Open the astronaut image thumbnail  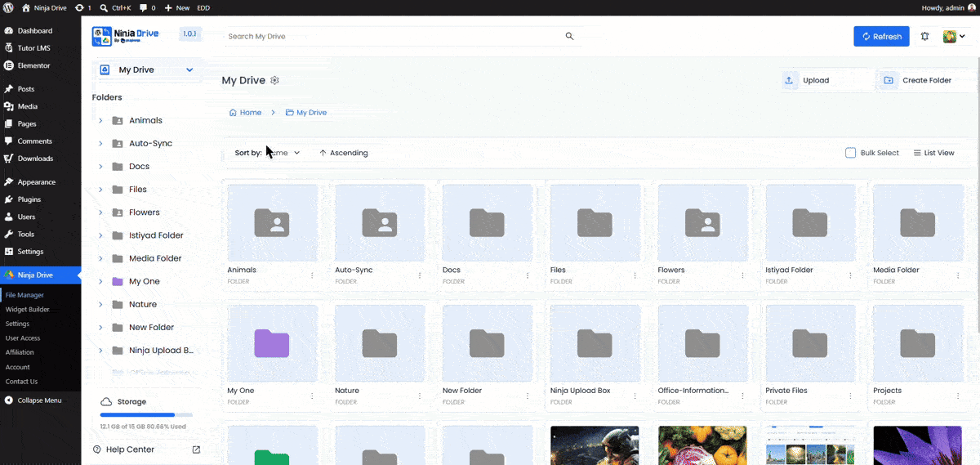coord(595,445)
